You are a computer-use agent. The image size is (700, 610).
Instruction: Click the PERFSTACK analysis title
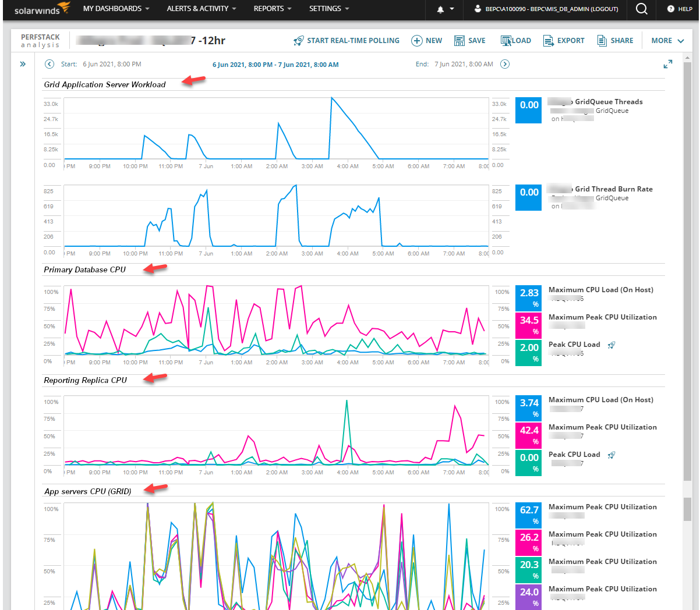point(40,41)
